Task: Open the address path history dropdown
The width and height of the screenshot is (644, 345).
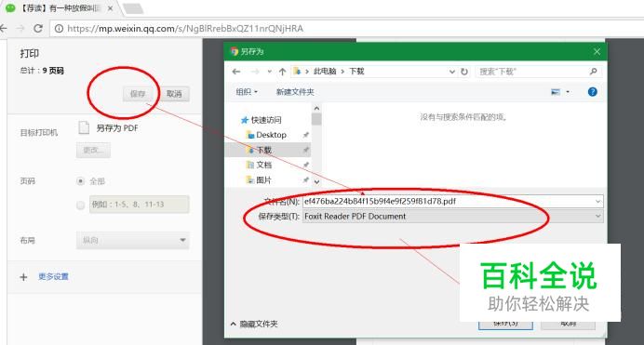Action: click(x=451, y=72)
